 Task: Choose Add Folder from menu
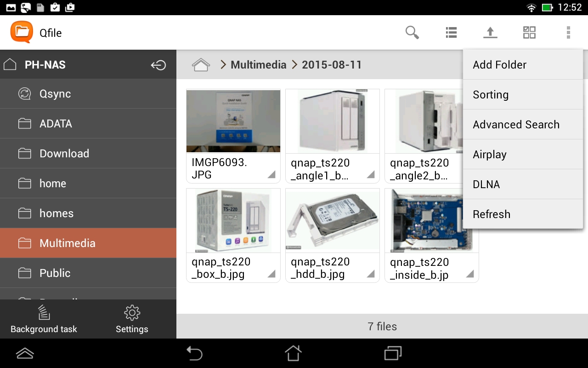[x=523, y=65]
